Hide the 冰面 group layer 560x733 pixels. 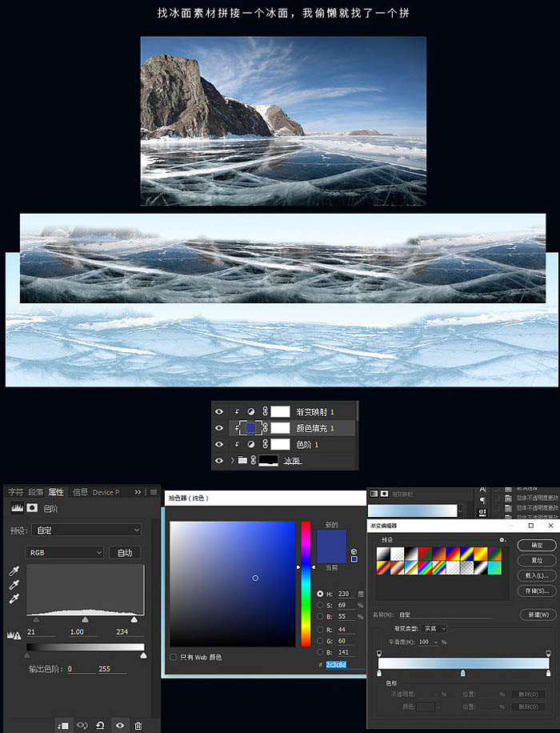219,460
